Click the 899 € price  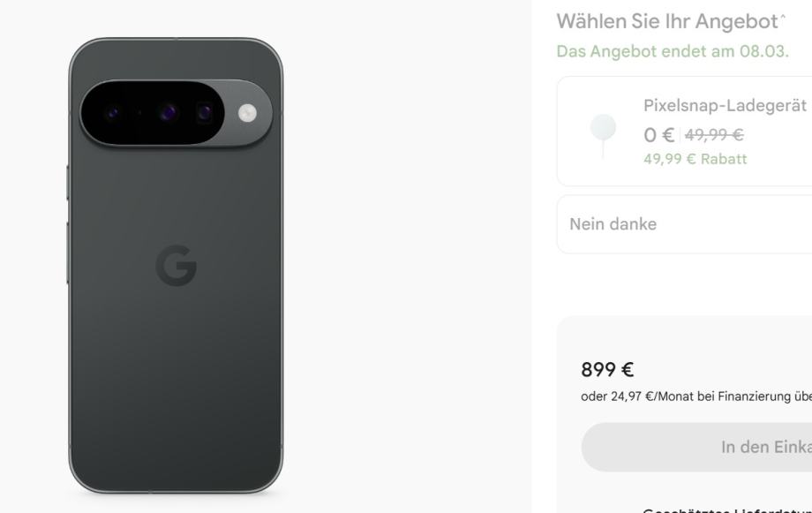point(607,369)
